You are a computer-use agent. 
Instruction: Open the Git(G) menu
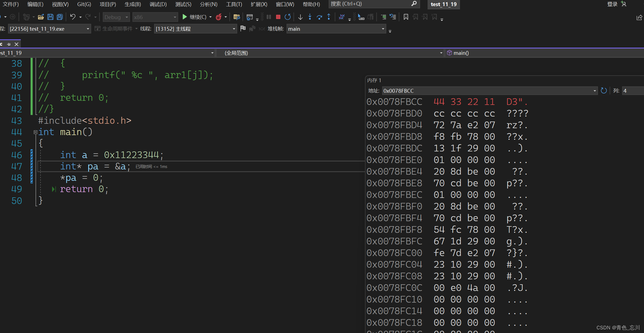coord(84,4)
